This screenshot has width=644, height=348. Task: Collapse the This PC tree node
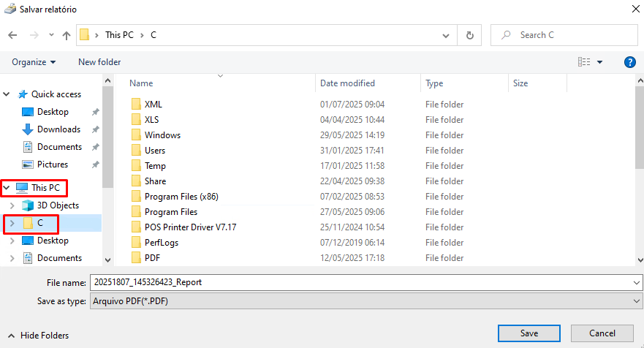(x=6, y=188)
